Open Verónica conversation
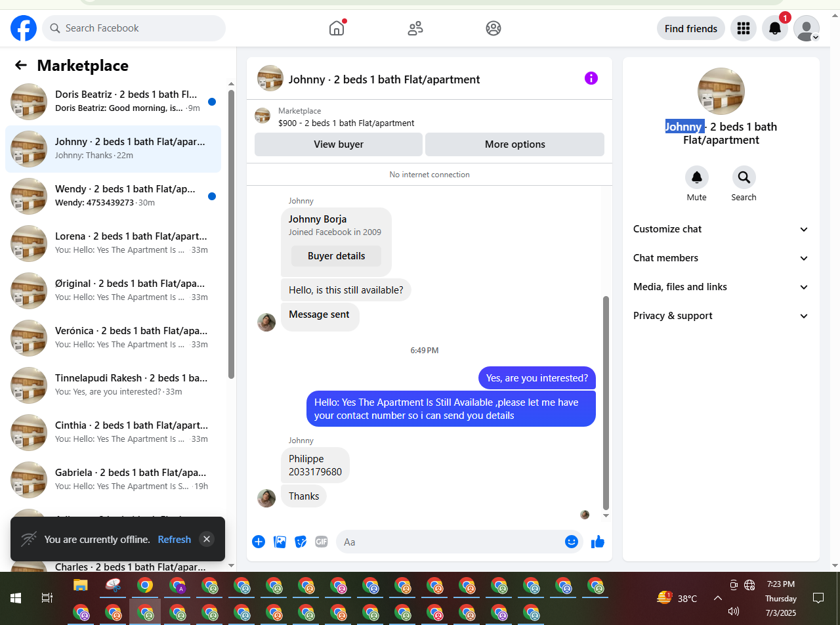 pos(113,338)
